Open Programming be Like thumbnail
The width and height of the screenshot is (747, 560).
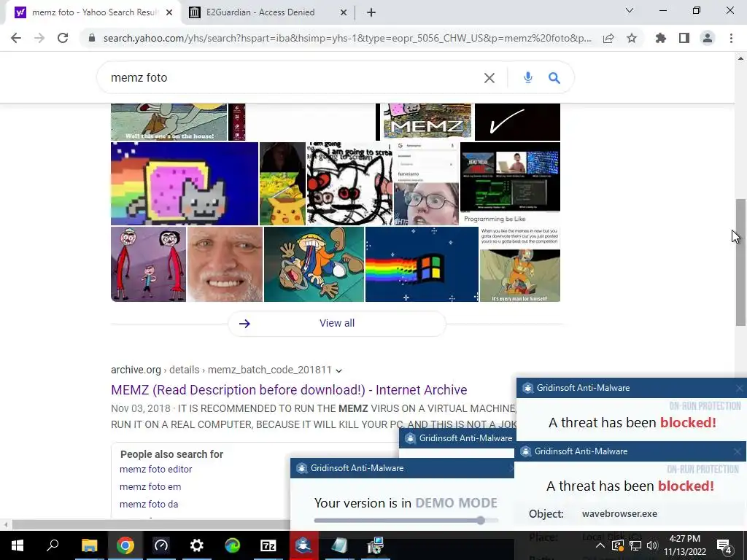pyautogui.click(x=510, y=183)
